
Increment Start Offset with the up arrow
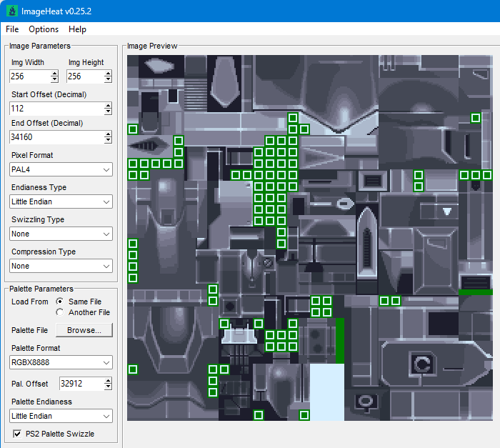[108, 106]
